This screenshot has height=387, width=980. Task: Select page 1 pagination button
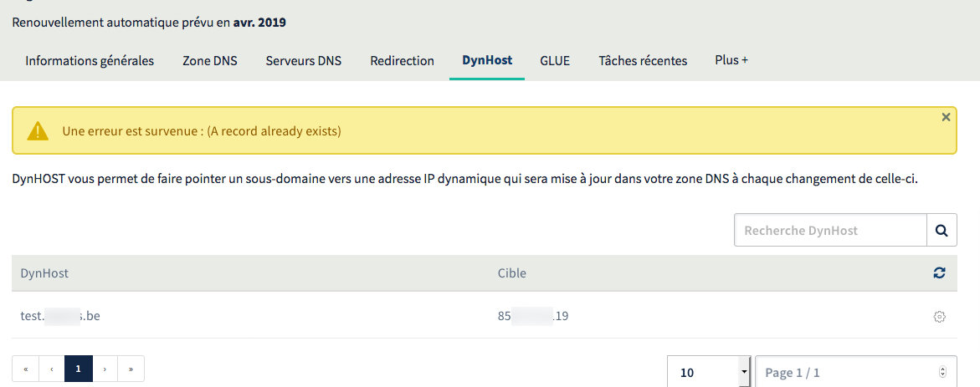(79, 369)
